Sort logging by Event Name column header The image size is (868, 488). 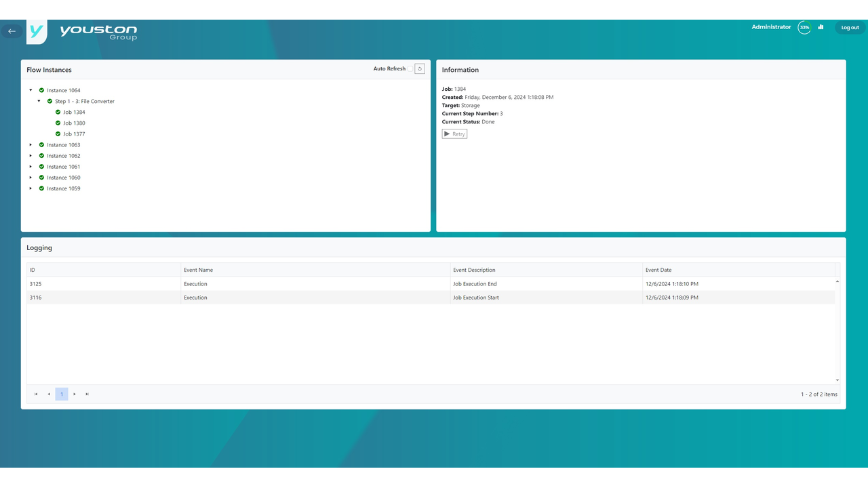pos(316,270)
